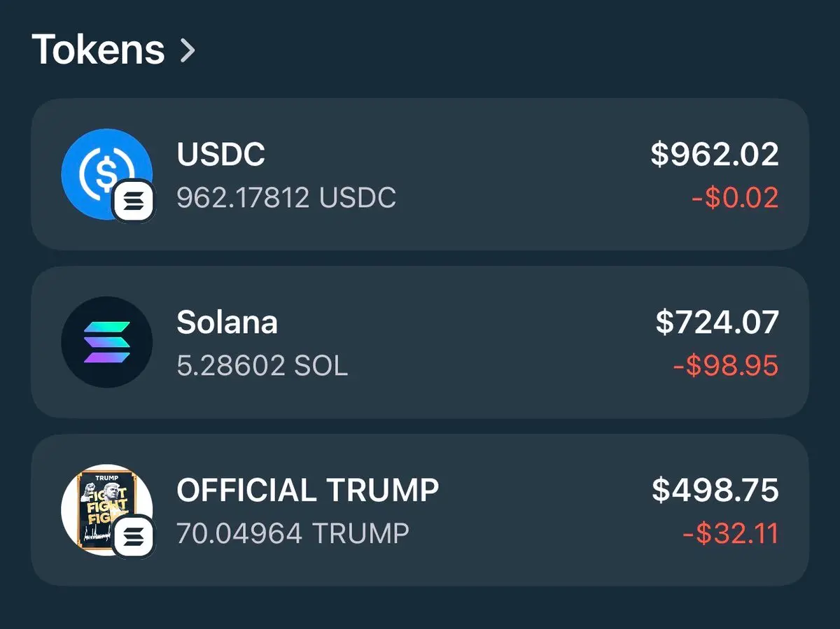Tap the Solana logo icon

(x=106, y=342)
